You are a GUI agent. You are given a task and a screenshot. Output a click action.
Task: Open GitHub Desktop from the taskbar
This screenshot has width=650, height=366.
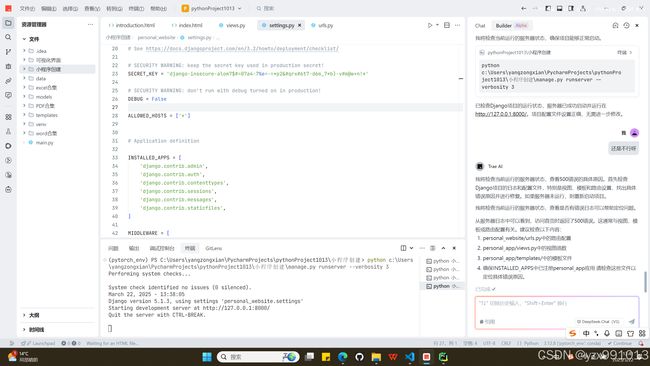coord(359,356)
